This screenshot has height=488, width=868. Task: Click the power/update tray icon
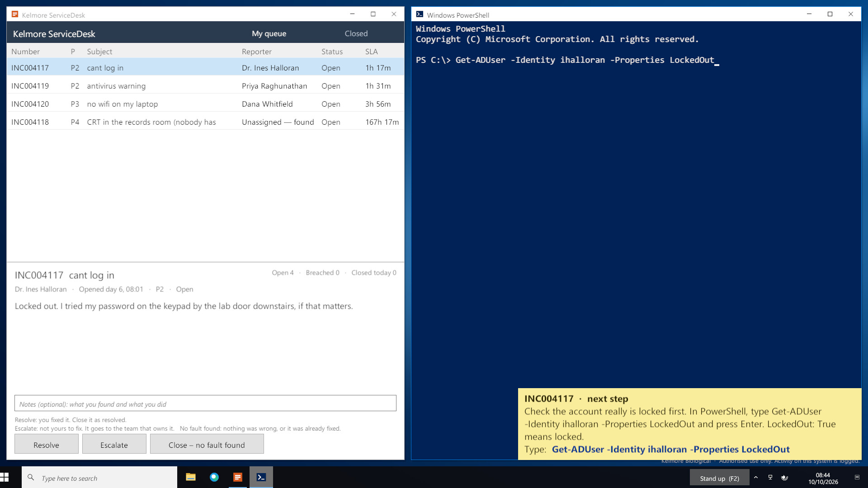pyautogui.click(x=784, y=478)
